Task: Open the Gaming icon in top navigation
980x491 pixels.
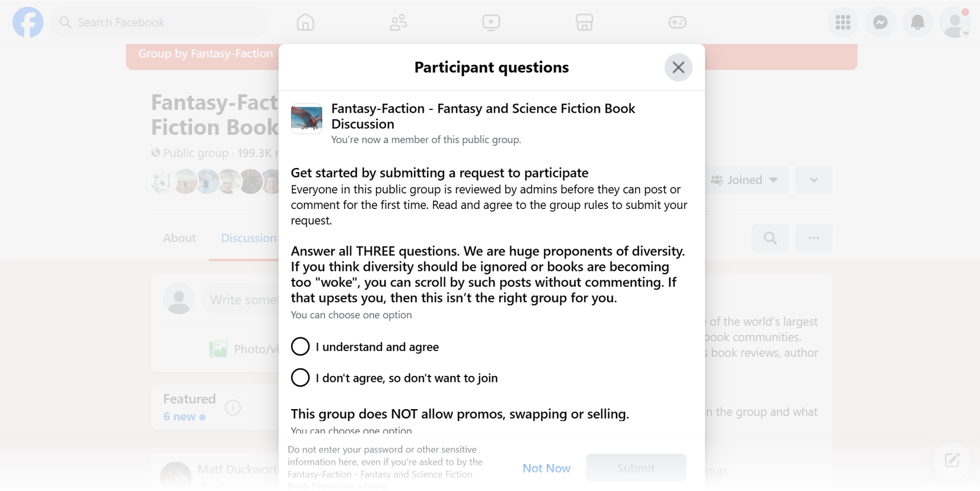Action: pyautogui.click(x=677, y=22)
